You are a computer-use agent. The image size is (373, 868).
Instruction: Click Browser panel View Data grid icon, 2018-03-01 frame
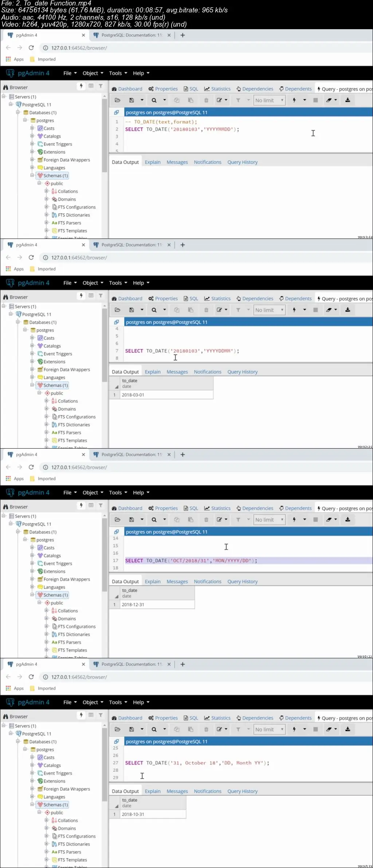[91, 296]
